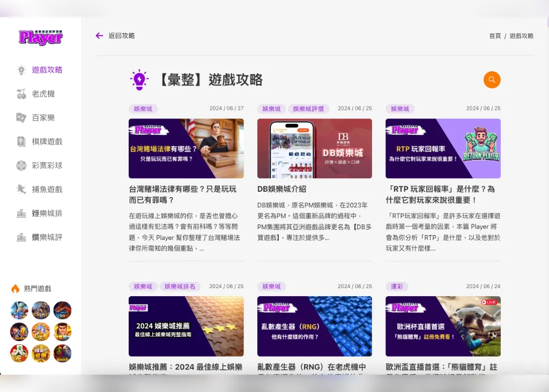The height and width of the screenshot is (392, 549).
Task: Click the 娛樂城排名 ranking chart icon
Action: click(x=21, y=213)
